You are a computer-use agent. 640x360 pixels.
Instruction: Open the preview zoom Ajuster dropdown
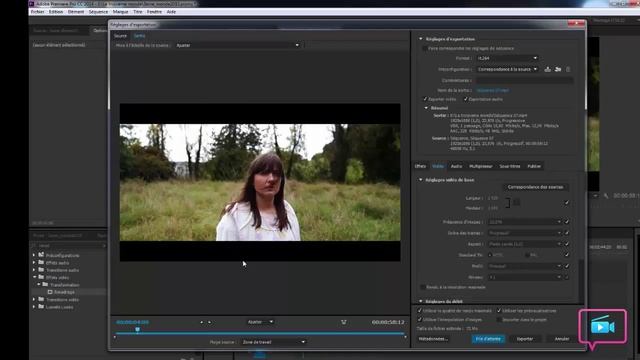pyautogui.click(x=260, y=322)
